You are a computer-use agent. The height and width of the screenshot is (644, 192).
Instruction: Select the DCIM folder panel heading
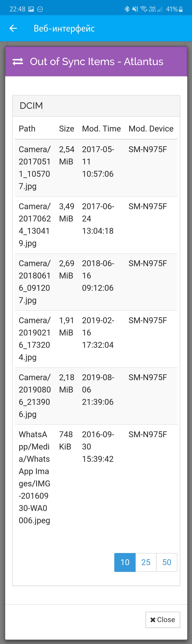[x=96, y=106]
